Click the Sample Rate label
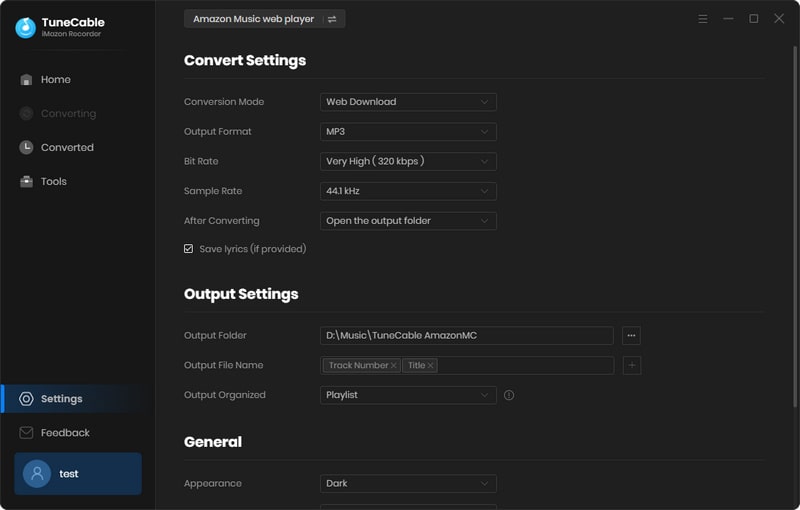Viewport: 800px width, 510px height. (x=213, y=191)
